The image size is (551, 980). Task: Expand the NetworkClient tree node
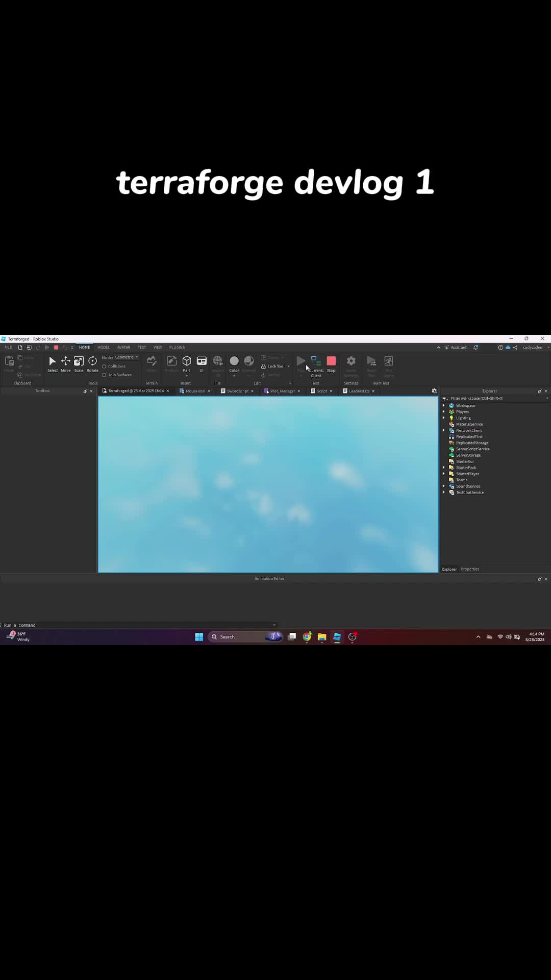point(443,430)
